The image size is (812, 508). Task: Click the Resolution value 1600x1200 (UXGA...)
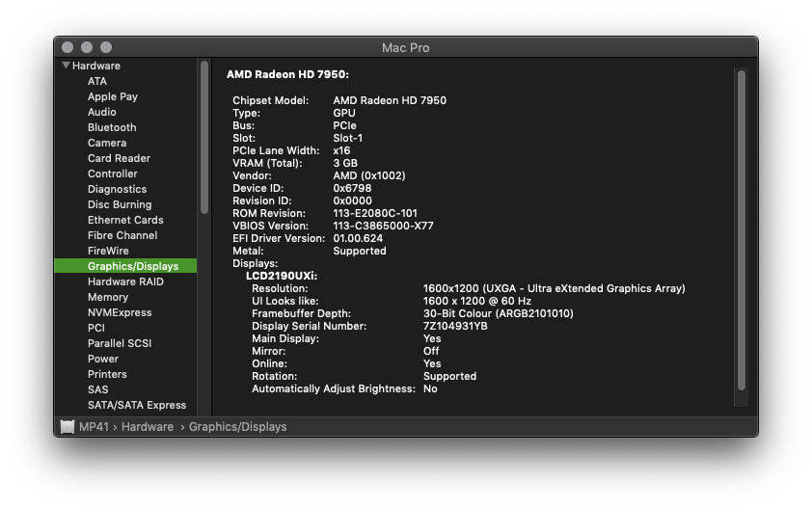[x=555, y=288]
